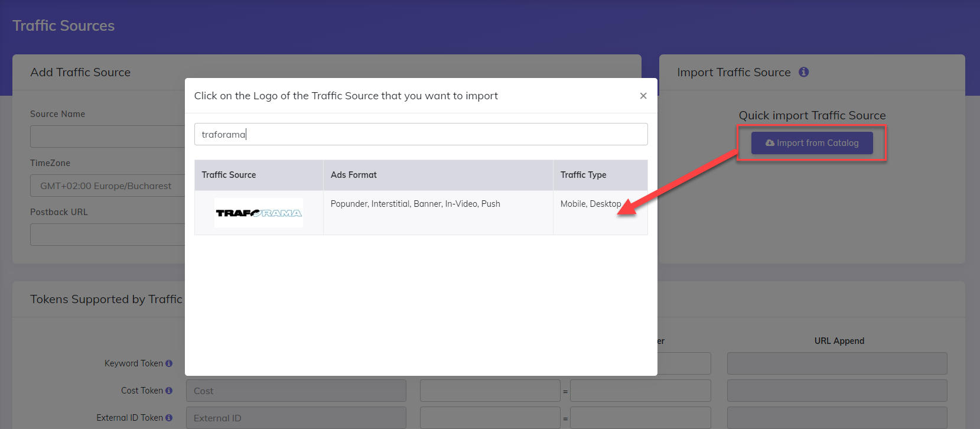Image resolution: width=980 pixels, height=429 pixels.
Task: Close the traffic source import dialog
Action: tap(643, 96)
